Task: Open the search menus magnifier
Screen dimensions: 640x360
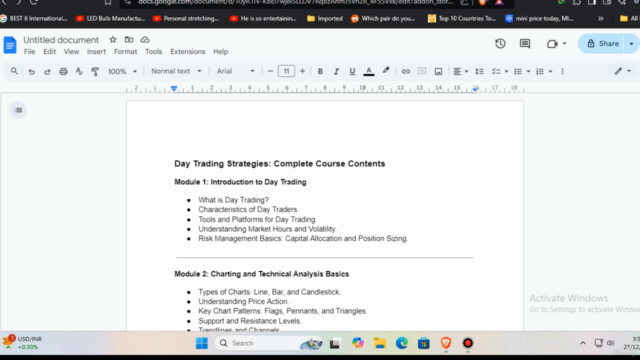Action: point(14,71)
